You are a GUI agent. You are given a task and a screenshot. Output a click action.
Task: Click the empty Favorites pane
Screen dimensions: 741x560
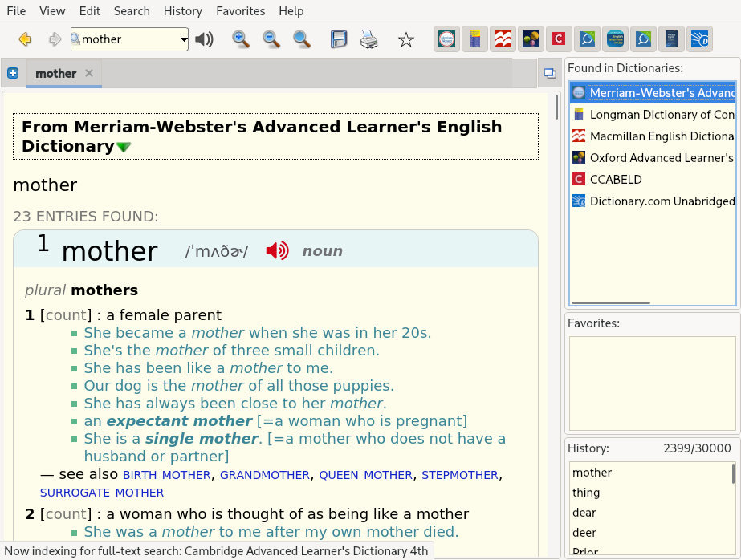[652, 383]
